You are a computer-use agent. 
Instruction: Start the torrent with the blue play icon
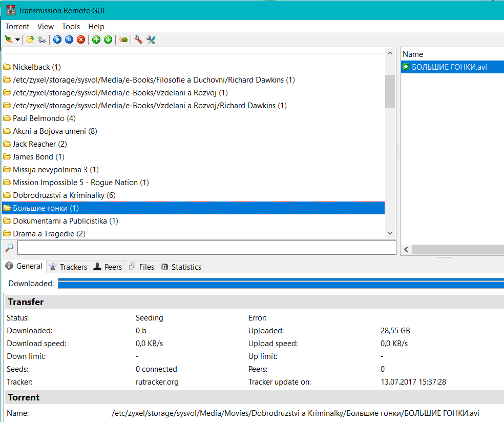57,39
